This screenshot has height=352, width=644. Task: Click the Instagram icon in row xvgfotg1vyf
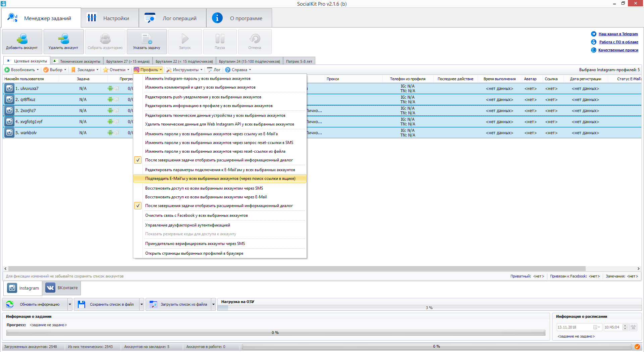point(9,122)
